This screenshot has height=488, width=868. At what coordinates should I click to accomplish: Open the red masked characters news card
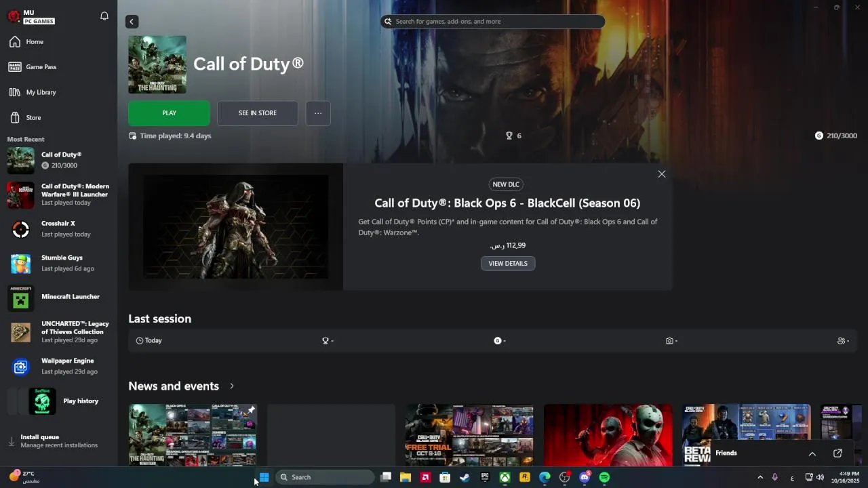[608, 435]
